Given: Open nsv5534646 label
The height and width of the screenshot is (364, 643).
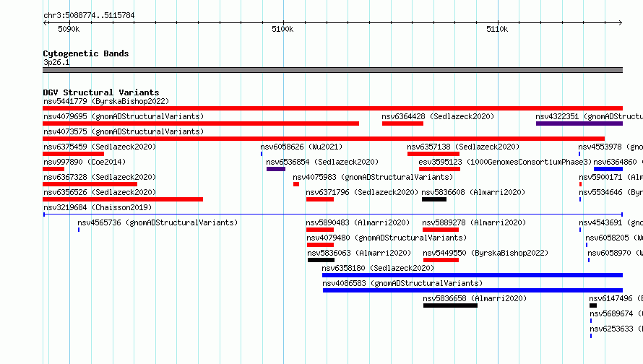Looking at the screenshot, I should (x=610, y=192).
